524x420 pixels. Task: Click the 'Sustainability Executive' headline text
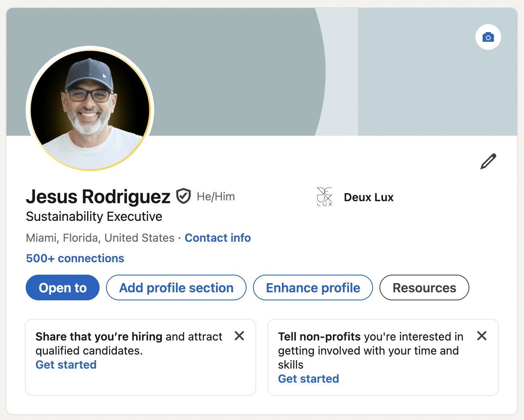[x=94, y=216]
